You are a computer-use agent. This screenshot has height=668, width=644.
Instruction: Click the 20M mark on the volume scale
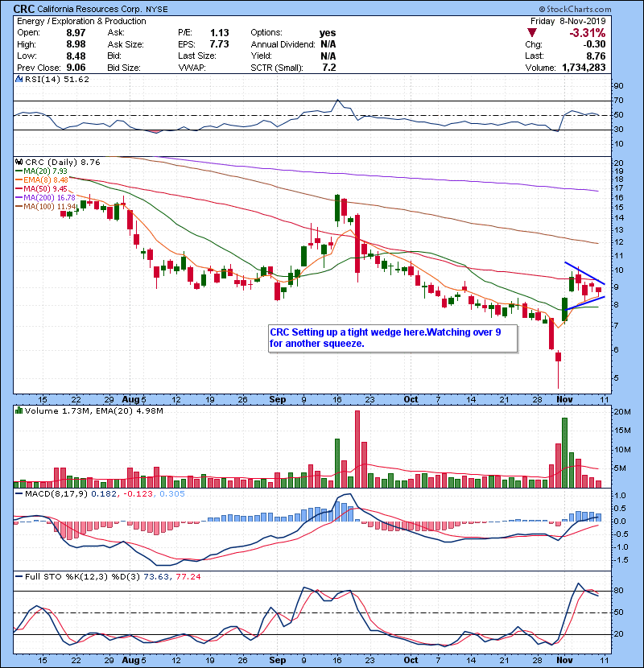622,412
